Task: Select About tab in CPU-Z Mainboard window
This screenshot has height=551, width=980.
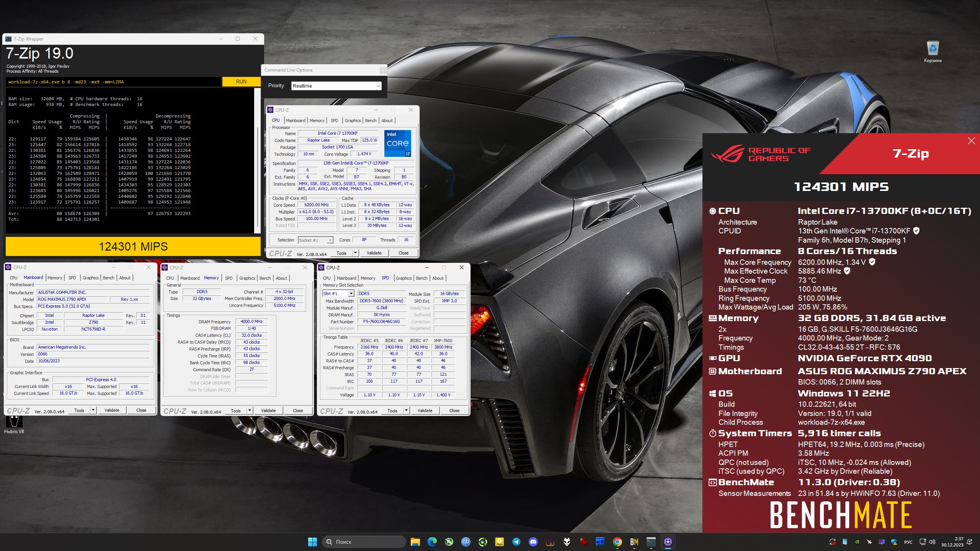Action: 125,278
